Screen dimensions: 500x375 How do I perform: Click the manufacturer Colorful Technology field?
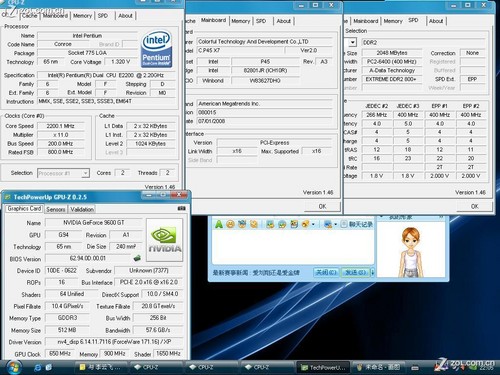[x=264, y=42]
